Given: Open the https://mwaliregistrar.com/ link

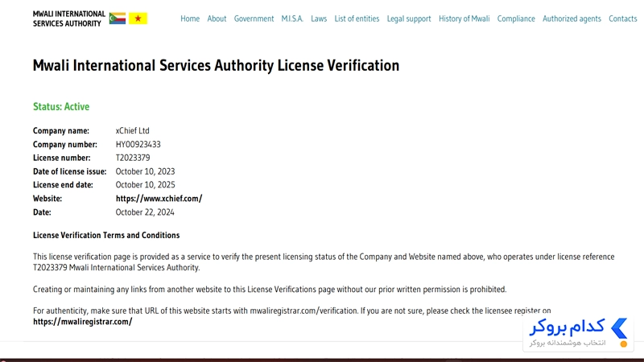Looking at the screenshot, I should pyautogui.click(x=83, y=322).
